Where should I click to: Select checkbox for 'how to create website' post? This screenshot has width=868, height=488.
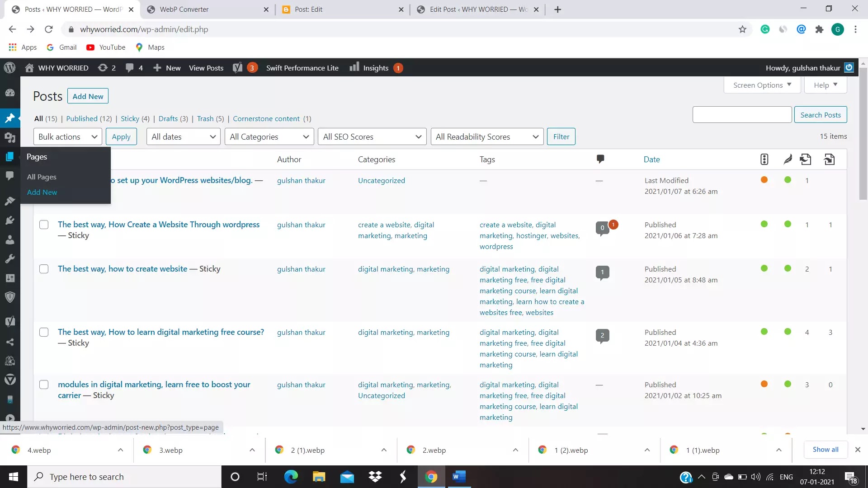tap(44, 269)
